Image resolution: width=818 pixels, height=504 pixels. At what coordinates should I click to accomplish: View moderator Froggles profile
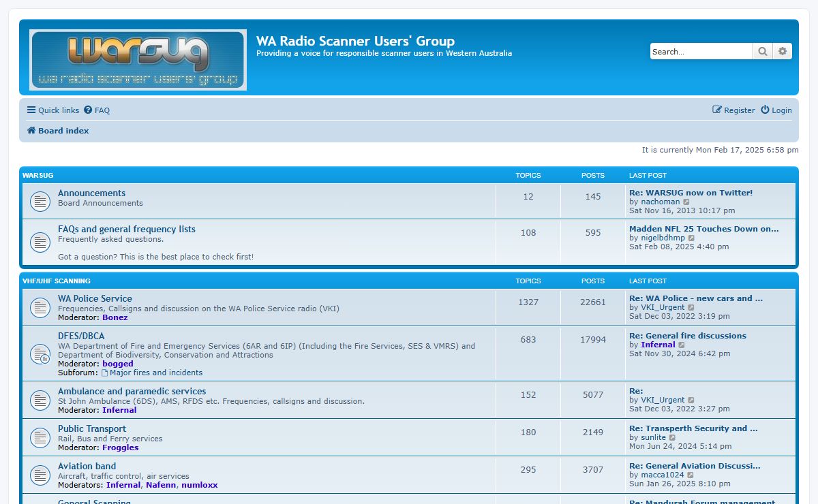[121, 447]
